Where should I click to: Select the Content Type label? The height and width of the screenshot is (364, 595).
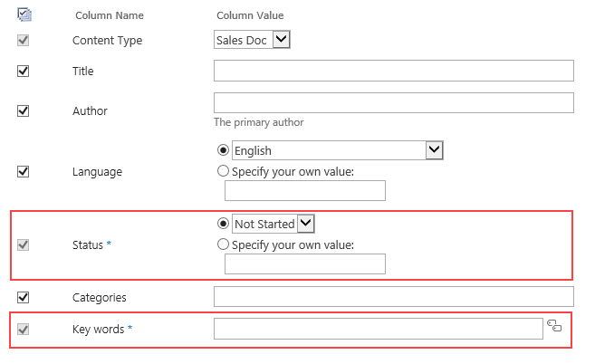pyautogui.click(x=108, y=41)
